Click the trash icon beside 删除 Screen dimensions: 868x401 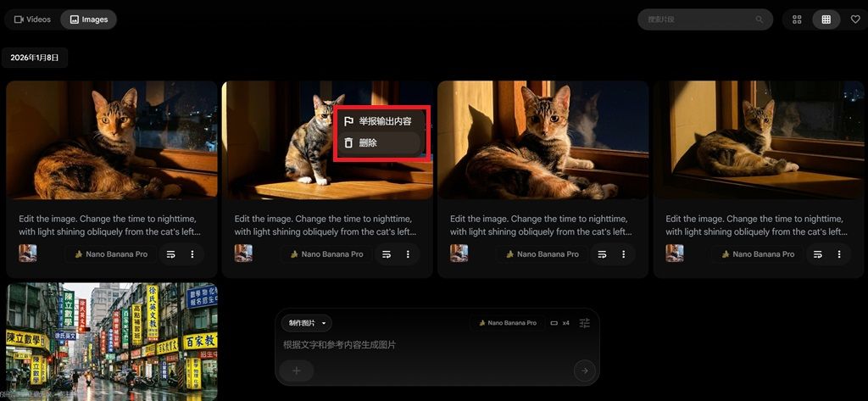(x=348, y=143)
